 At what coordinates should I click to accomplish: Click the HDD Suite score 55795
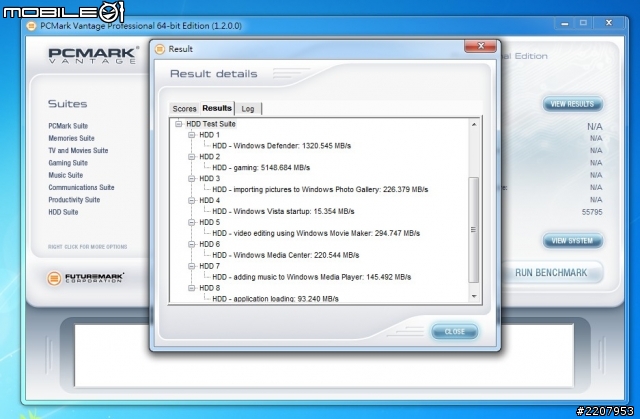(592, 212)
